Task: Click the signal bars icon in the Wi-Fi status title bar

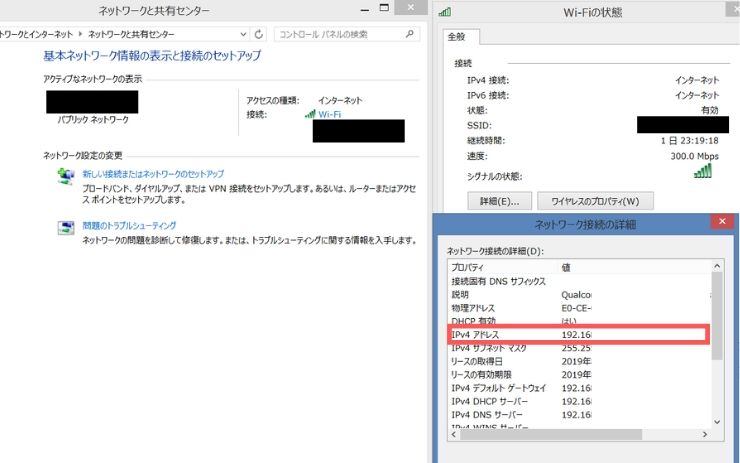Action: point(445,12)
